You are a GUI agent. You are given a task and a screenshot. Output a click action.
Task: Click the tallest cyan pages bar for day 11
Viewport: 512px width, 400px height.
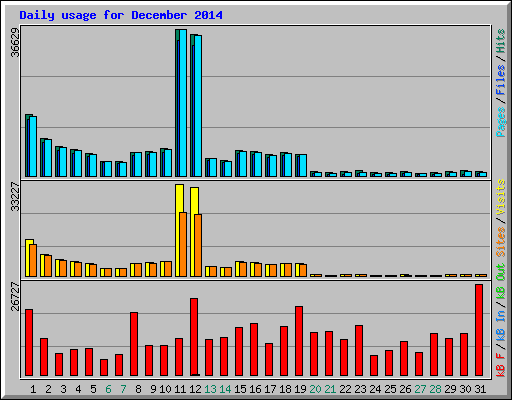(183, 103)
